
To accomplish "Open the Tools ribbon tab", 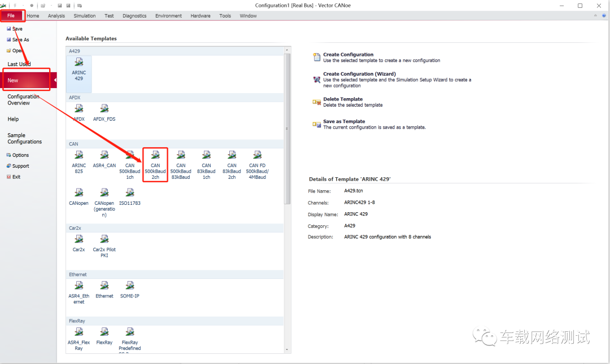I will [225, 16].
